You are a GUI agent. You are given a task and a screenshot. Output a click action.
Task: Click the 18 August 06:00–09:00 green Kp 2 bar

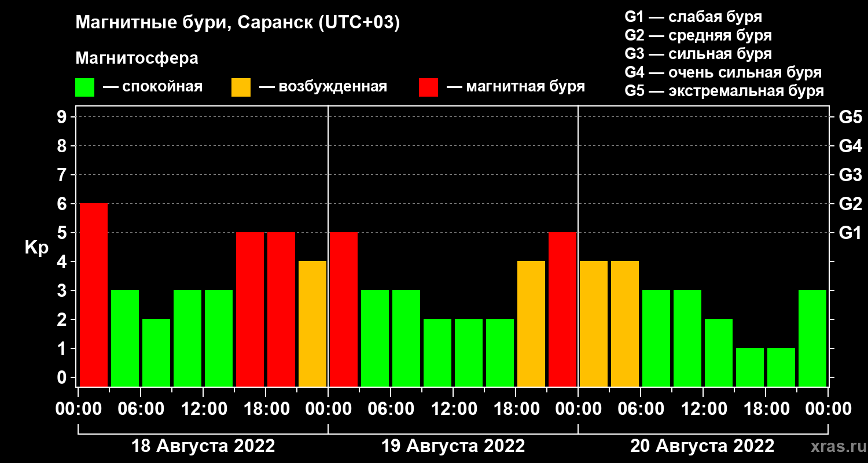(x=156, y=352)
